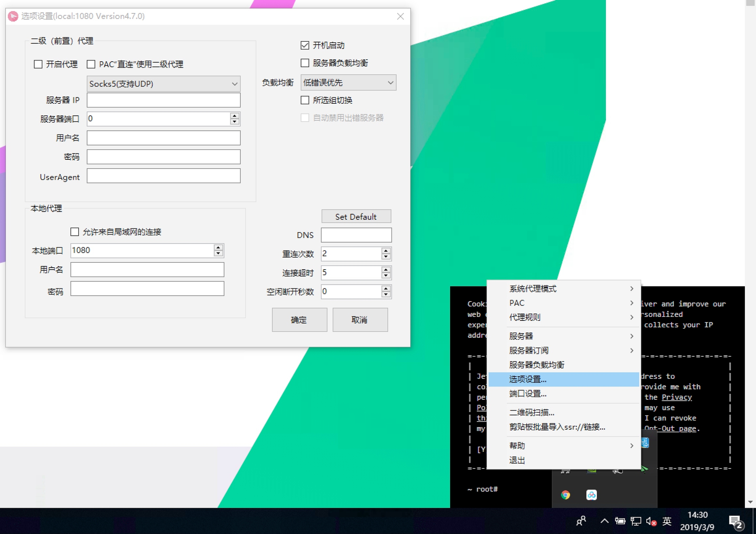Click the 确定 confirm button
Screen dimensions: 756x534
pos(299,320)
